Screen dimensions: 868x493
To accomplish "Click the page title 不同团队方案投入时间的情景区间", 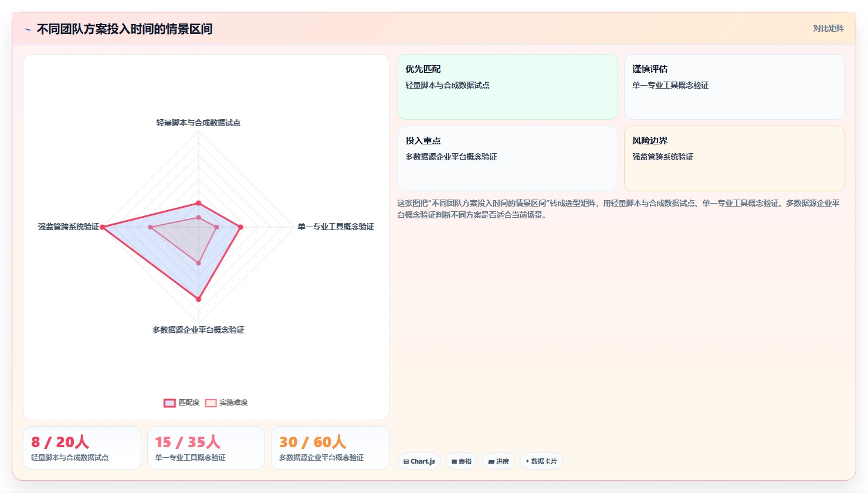I will tap(124, 29).
